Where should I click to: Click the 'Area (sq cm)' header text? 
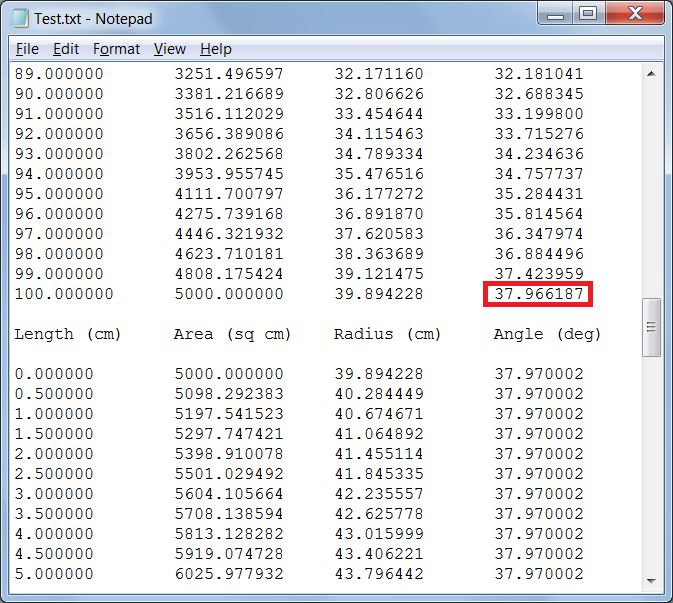pos(232,334)
